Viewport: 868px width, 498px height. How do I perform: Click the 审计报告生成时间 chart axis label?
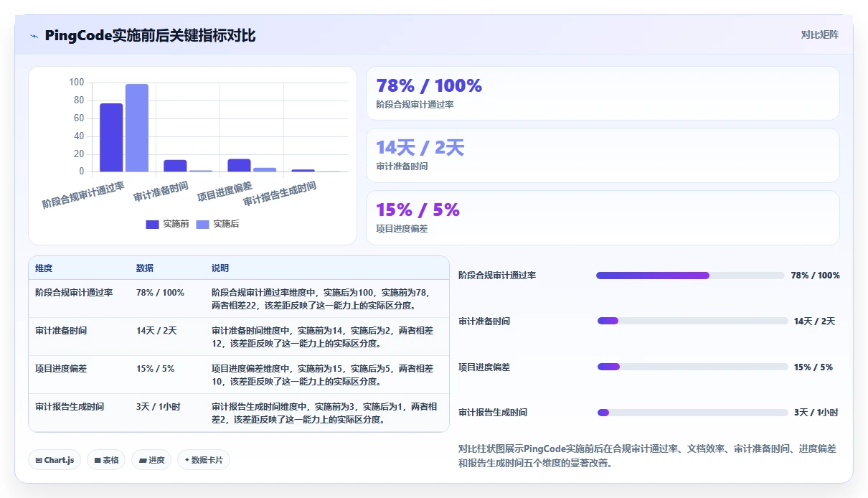tap(280, 194)
